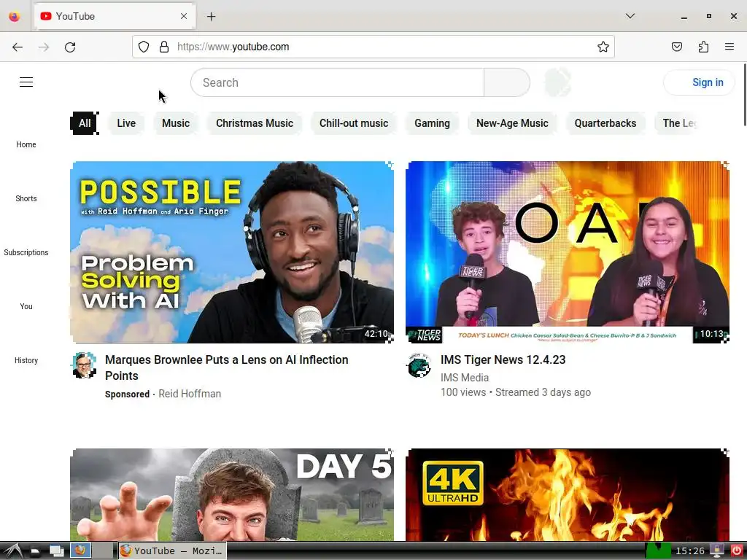Bookmark this page with the star
The width and height of the screenshot is (747, 560).
[603, 47]
